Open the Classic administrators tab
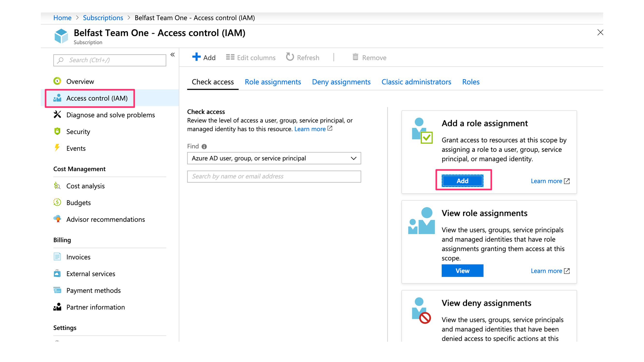 point(416,82)
